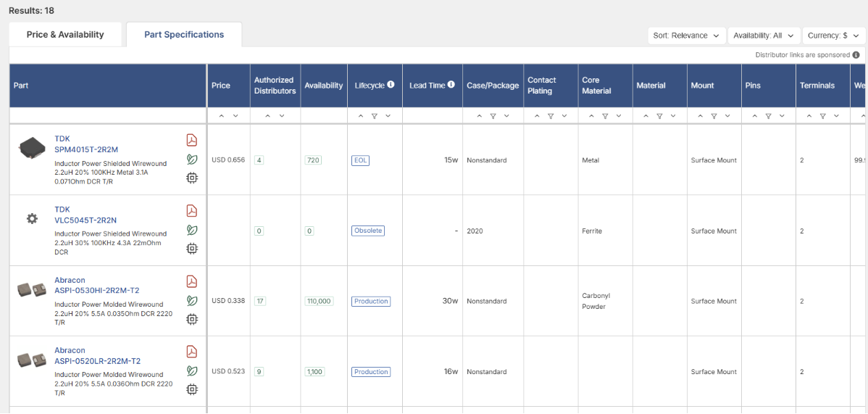Click the TDK manufacturer link above SPM4015T-2R2M
Image resolution: width=868 pixels, height=414 pixels.
click(x=62, y=138)
